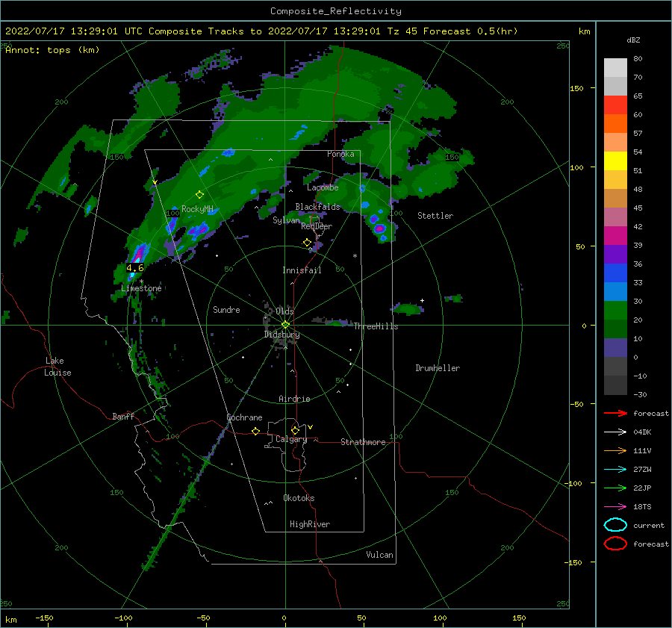The height and width of the screenshot is (628, 672).
Task: Click the Stettler town label
Action: pos(435,216)
